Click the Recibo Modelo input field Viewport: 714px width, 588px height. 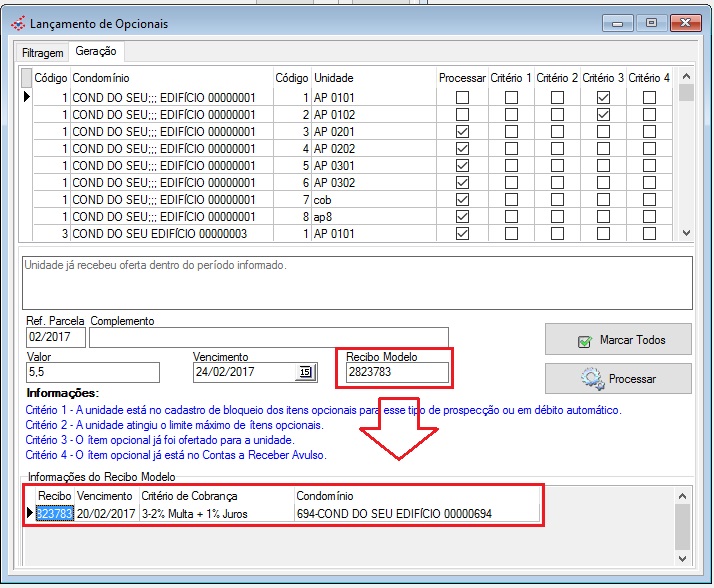coord(396,373)
